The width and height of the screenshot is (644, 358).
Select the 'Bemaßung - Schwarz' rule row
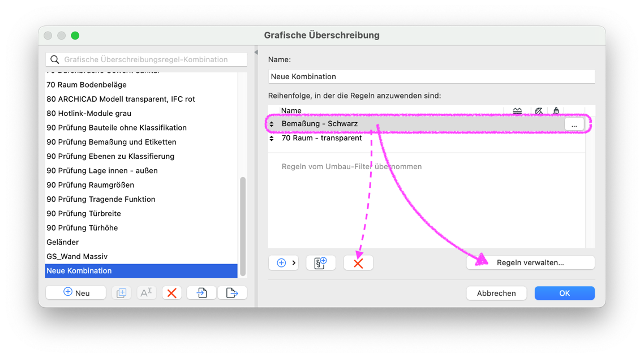point(426,124)
